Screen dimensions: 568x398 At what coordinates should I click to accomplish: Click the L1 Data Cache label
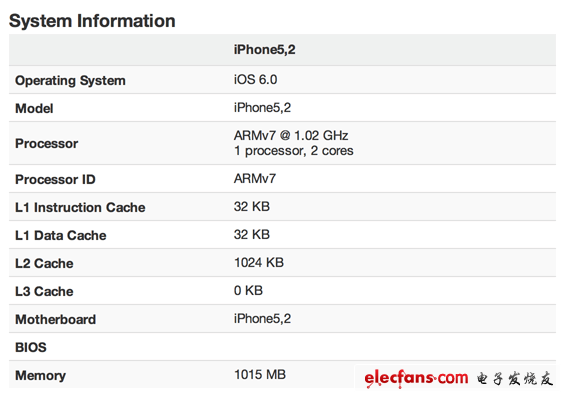(x=60, y=235)
